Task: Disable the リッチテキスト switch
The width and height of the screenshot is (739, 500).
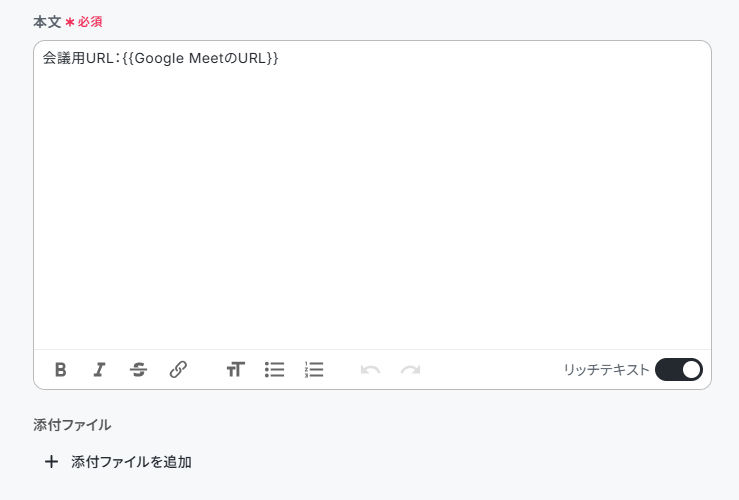Action: click(679, 369)
